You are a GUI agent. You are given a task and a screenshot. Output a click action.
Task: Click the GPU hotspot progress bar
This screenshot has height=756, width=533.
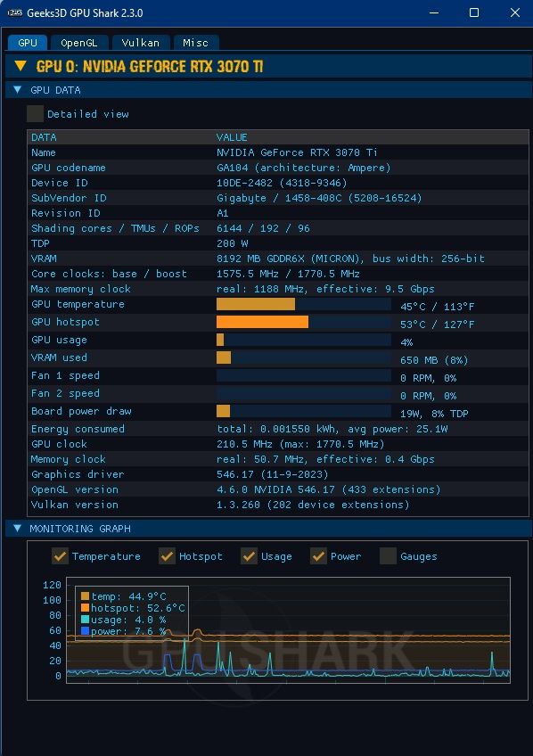tap(304, 322)
